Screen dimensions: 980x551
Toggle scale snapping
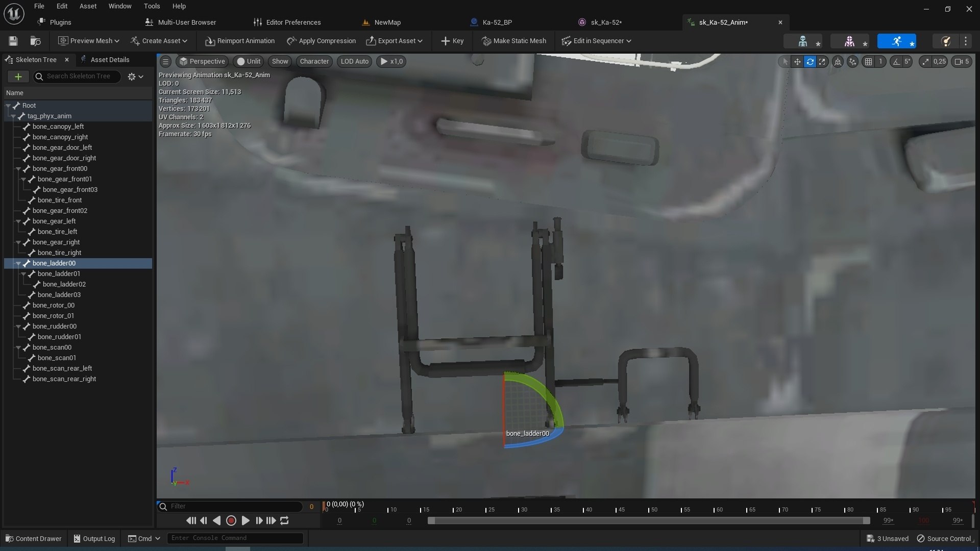(925, 62)
